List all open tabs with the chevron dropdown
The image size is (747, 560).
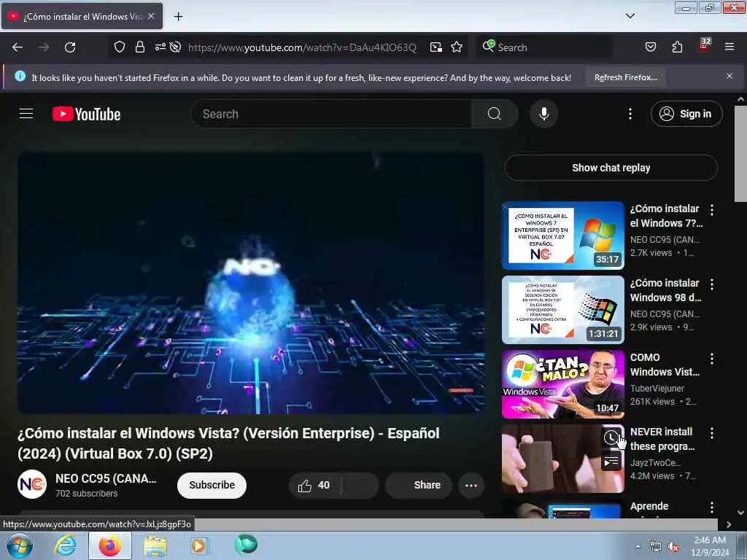[630, 16]
